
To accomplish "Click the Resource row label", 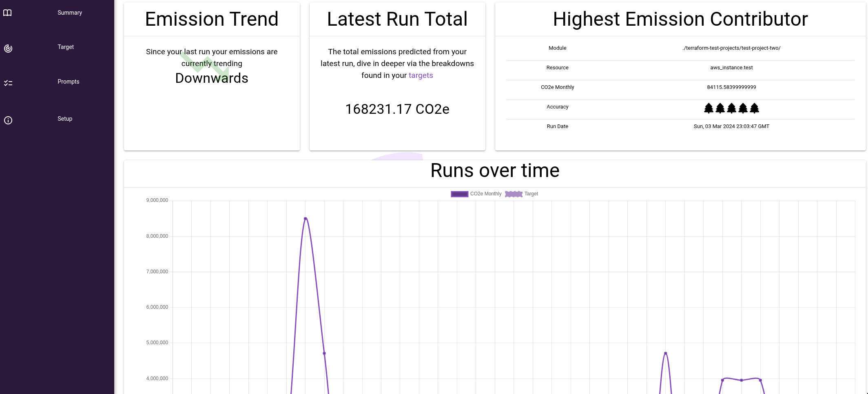I will coord(558,68).
